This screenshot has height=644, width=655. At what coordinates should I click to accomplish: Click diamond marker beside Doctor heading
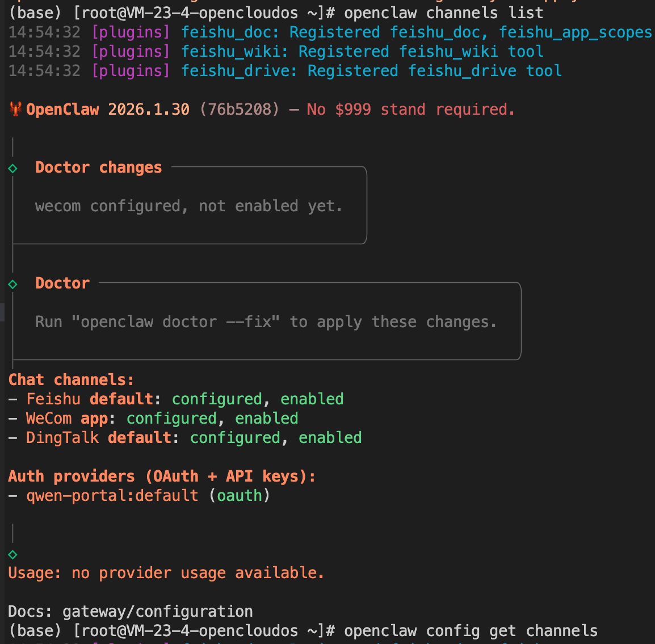[x=12, y=284]
